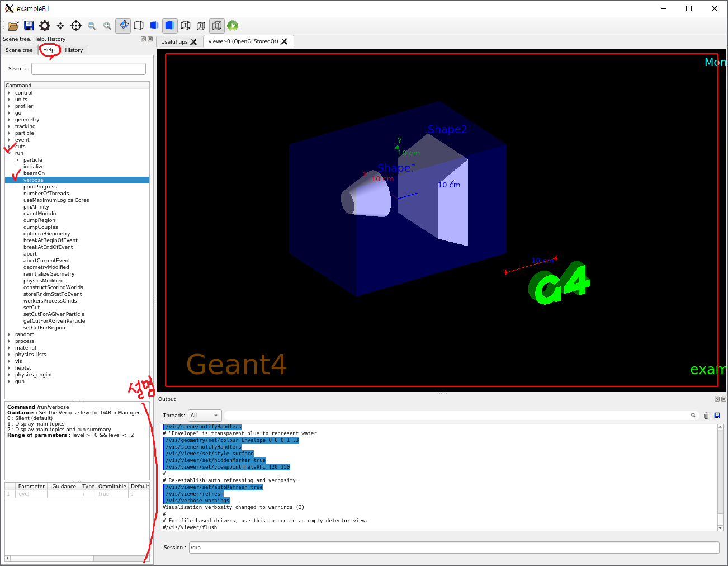Viewport: 728px width, 566px height.
Task: Clear output using the trash icon
Action: (x=706, y=416)
